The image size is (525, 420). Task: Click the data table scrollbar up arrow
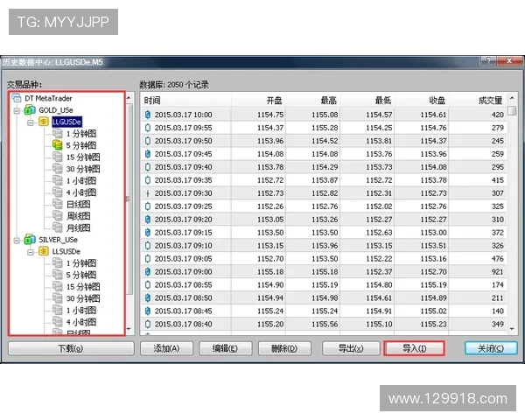pyautogui.click(x=512, y=98)
